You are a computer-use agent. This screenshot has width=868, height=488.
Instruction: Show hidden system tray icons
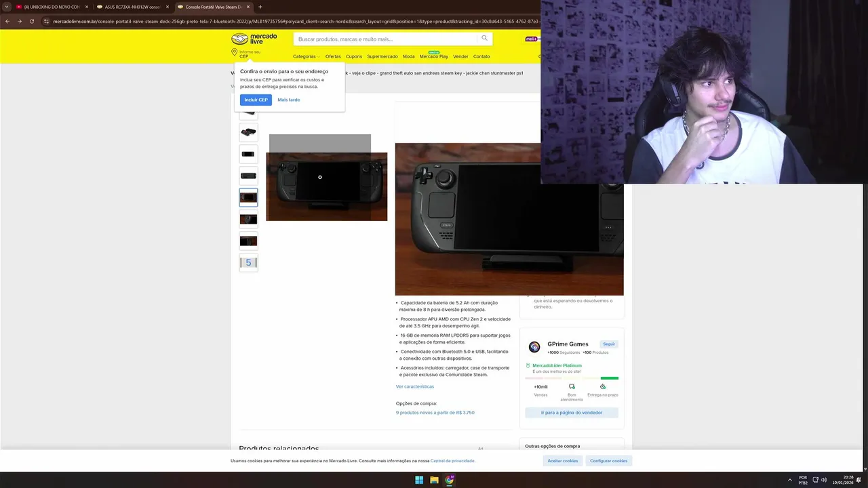click(789, 480)
